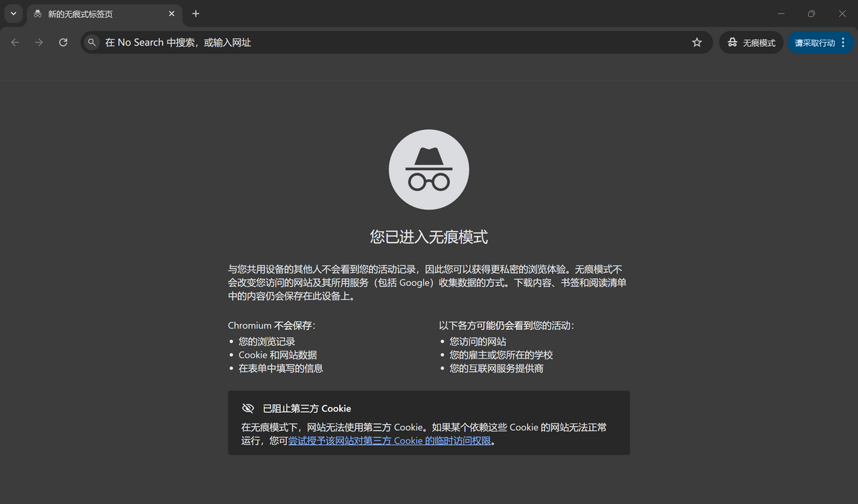This screenshot has width=858, height=504.
Task: Click the large incognito hat illustration
Action: (428, 169)
